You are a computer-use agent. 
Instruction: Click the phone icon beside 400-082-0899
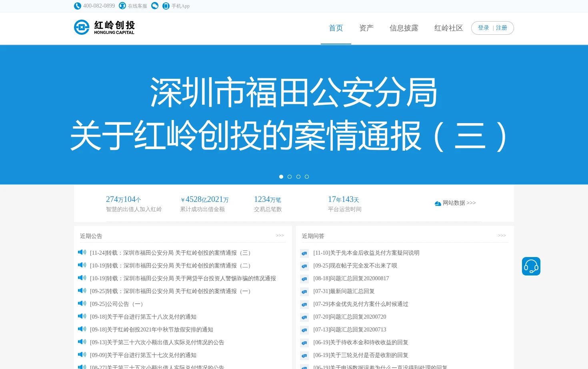tap(78, 6)
